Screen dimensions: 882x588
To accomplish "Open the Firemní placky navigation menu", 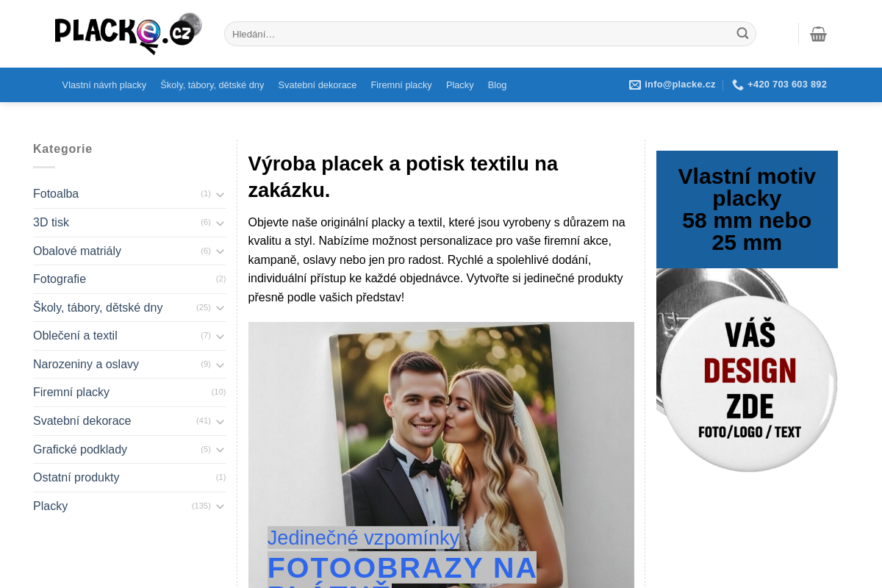I will 401,85.
